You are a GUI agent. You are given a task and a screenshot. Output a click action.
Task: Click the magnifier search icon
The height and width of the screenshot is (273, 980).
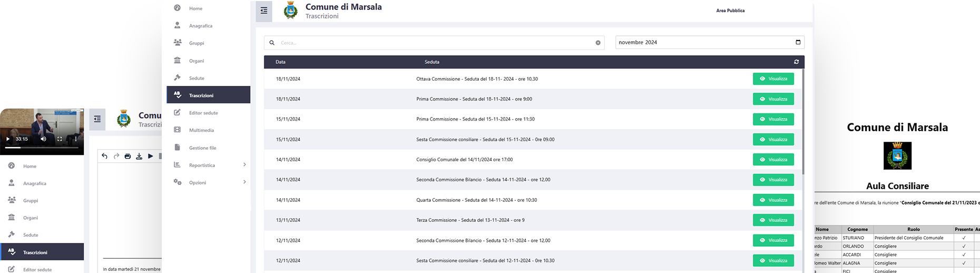coord(272,43)
